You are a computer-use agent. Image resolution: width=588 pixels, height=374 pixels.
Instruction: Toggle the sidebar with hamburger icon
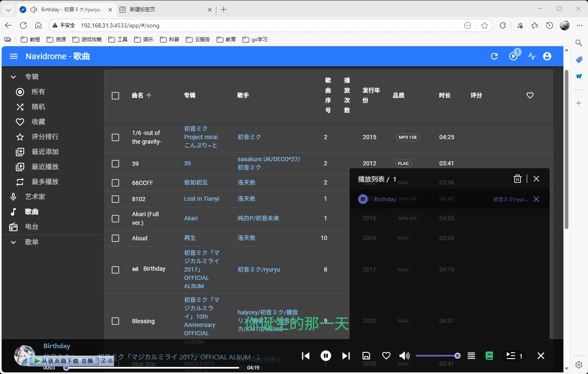14,56
